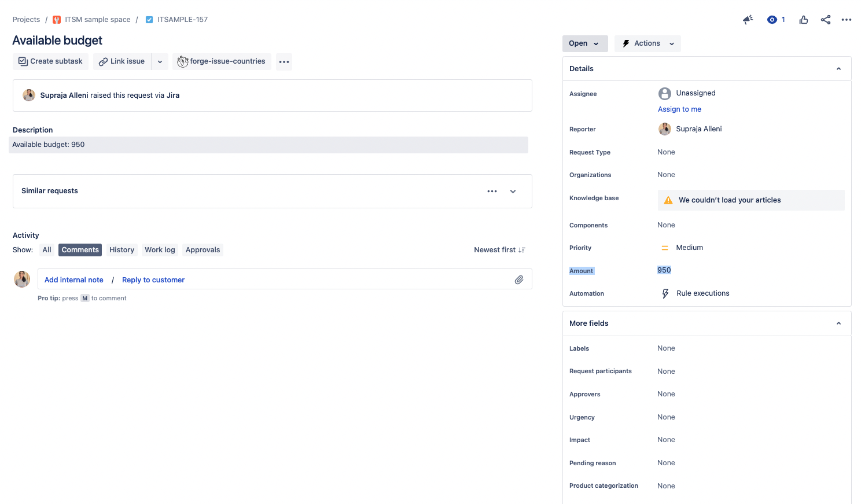The width and height of the screenshot is (861, 504).
Task: Select the ITSAMPLE-157 issue type icon
Action: click(149, 19)
